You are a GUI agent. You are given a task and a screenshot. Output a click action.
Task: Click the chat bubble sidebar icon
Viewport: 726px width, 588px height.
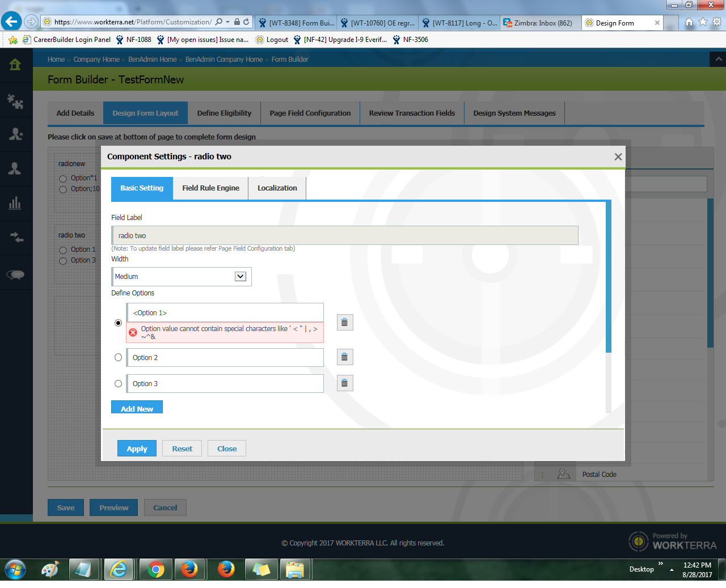pos(15,275)
